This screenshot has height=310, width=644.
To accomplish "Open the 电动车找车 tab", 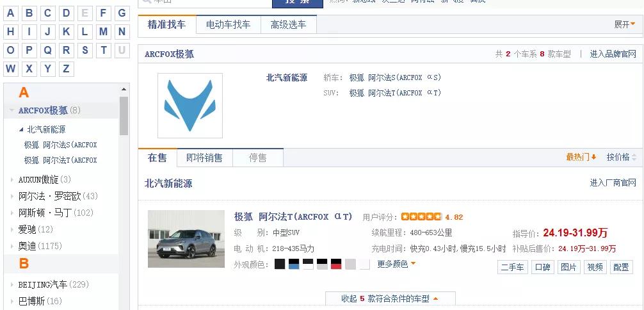I will (x=229, y=25).
